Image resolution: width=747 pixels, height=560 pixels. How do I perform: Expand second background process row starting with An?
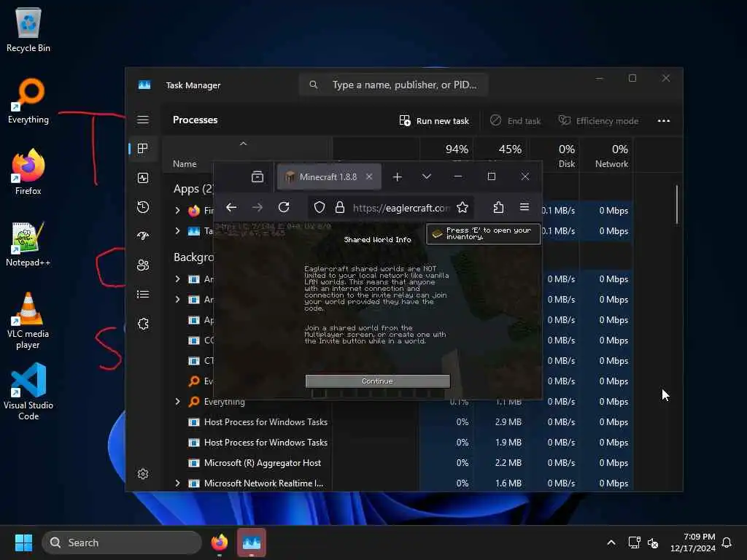[x=178, y=300]
